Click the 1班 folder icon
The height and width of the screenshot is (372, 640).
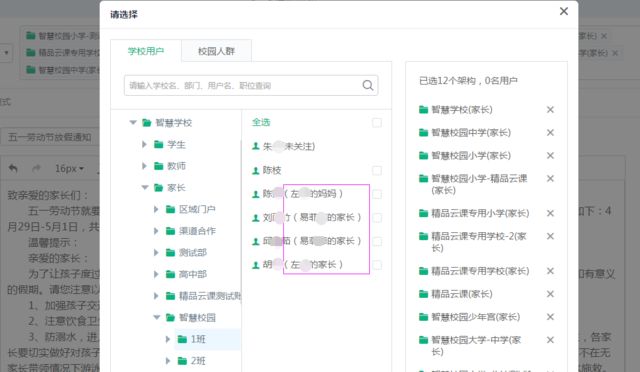(x=182, y=339)
